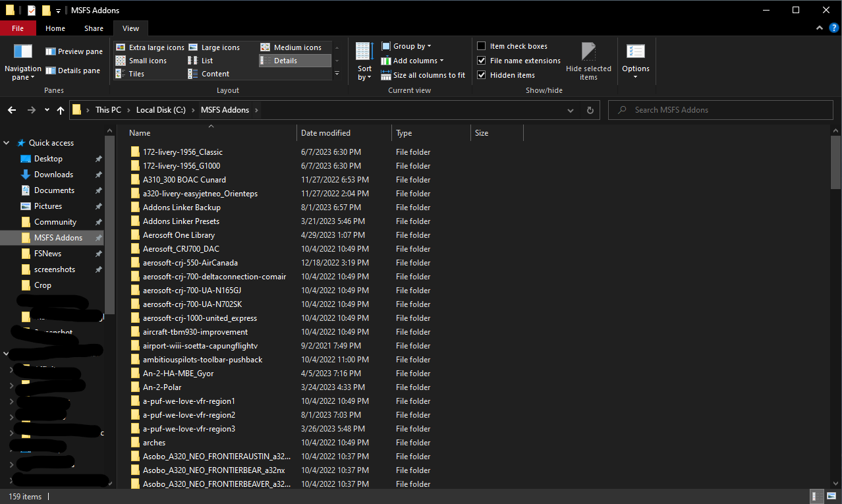842x504 pixels.
Task: Open recent locations dropdown arrow
Action: (x=47, y=110)
